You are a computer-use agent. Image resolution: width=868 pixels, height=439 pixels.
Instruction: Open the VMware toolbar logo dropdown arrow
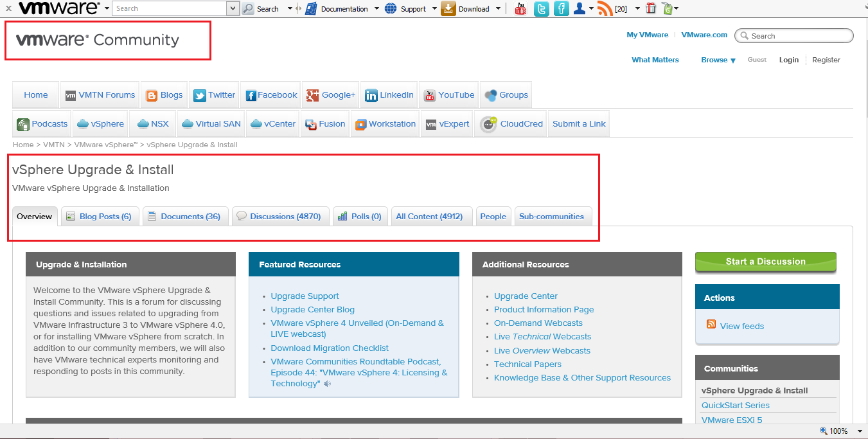[107, 9]
